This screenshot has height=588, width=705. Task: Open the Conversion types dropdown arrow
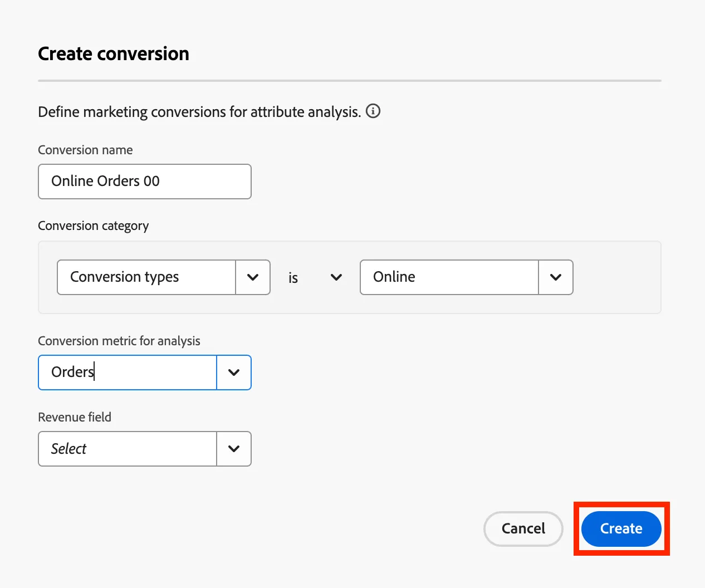coord(253,277)
